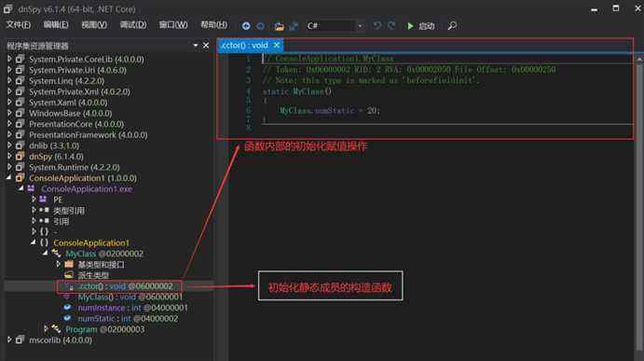The width and height of the screenshot is (644, 361).
Task: Expand System.Private.CoreLib node
Action: click(9, 59)
